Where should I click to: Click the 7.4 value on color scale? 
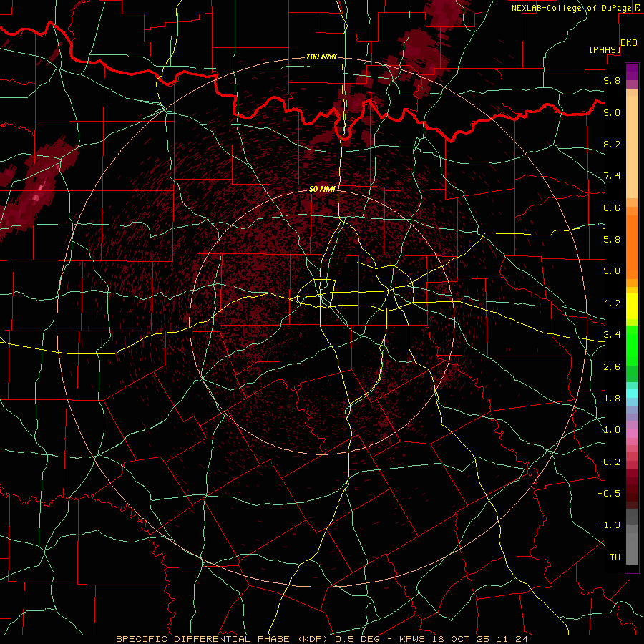(x=612, y=176)
